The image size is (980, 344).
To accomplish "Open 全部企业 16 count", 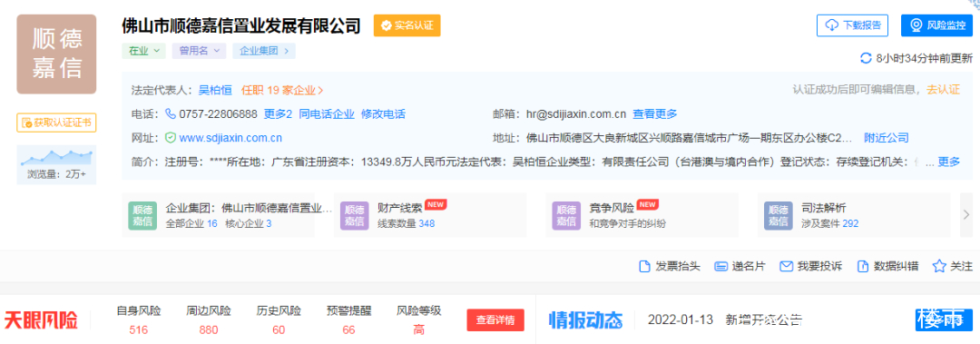I will tap(191, 223).
